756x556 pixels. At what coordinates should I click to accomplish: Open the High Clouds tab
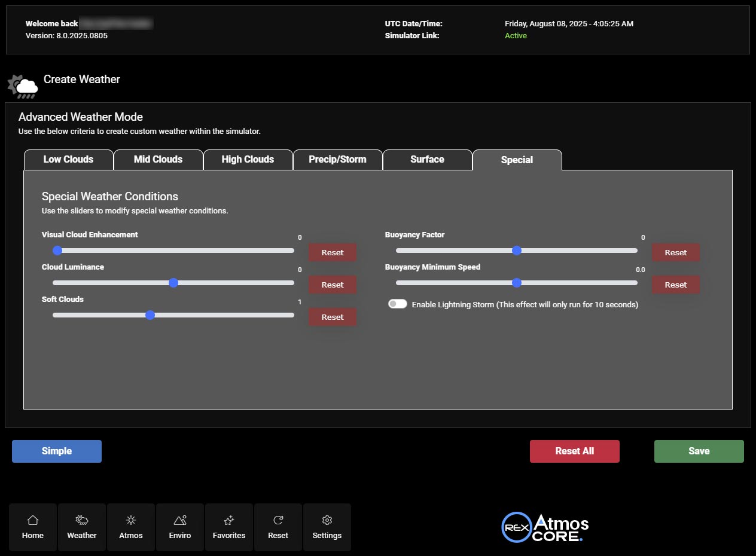248,159
